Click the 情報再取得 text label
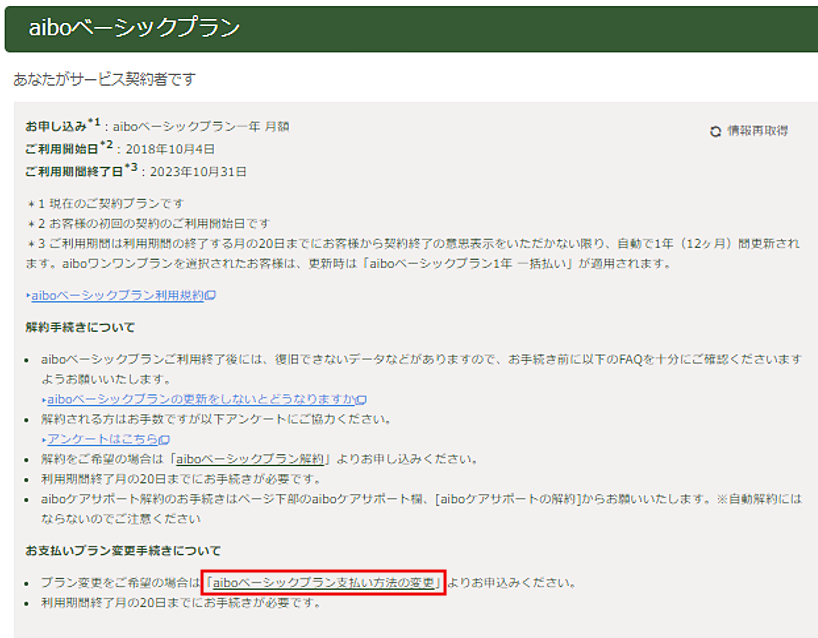The image size is (818, 638). tap(757, 131)
